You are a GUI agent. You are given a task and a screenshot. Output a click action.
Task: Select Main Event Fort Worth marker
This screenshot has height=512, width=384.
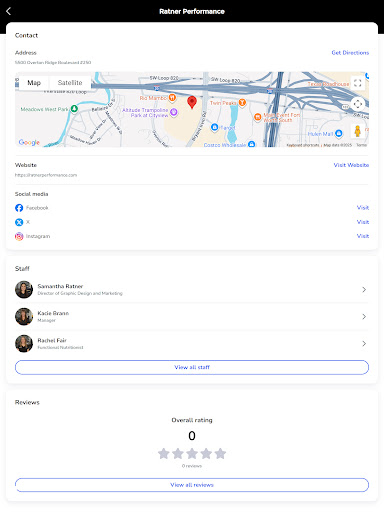click(x=257, y=117)
